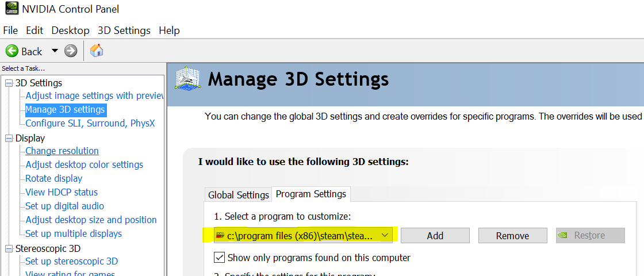The image size is (644, 276).
Task: Open the Change resolution link
Action: tap(62, 151)
